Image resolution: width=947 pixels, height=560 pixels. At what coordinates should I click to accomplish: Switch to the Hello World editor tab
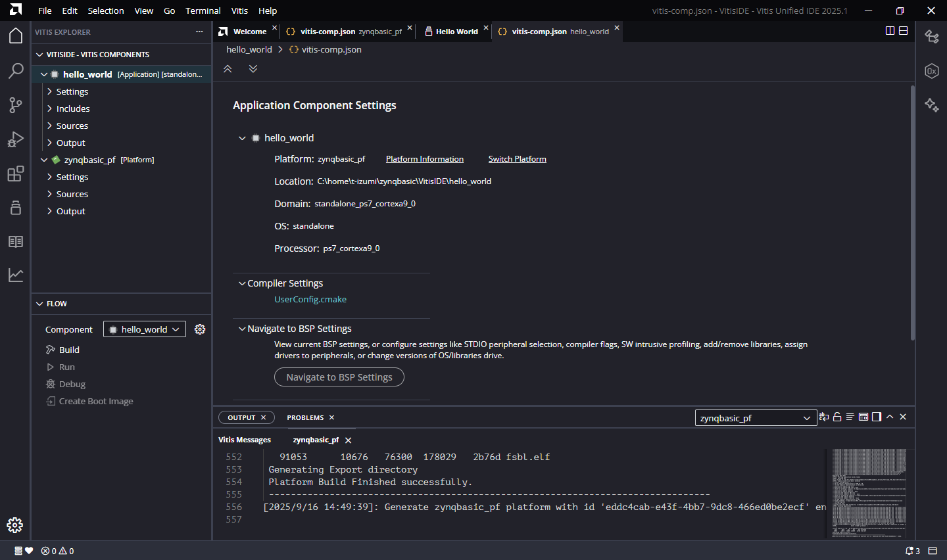456,32
